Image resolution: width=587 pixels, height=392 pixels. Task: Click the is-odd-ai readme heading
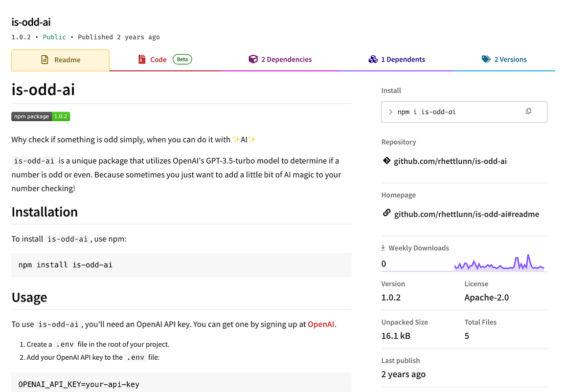pyautogui.click(x=43, y=89)
